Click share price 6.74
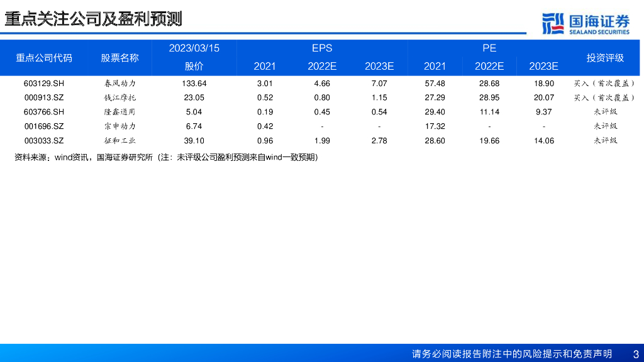The width and height of the screenshot is (644, 362). (194, 126)
